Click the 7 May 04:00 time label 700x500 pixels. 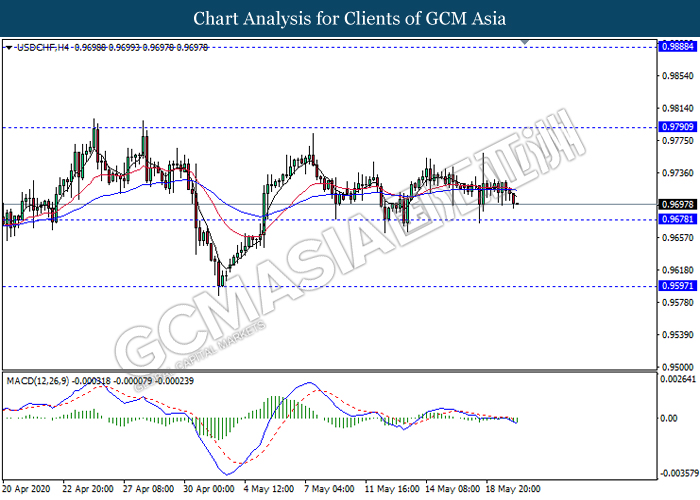[x=329, y=489]
